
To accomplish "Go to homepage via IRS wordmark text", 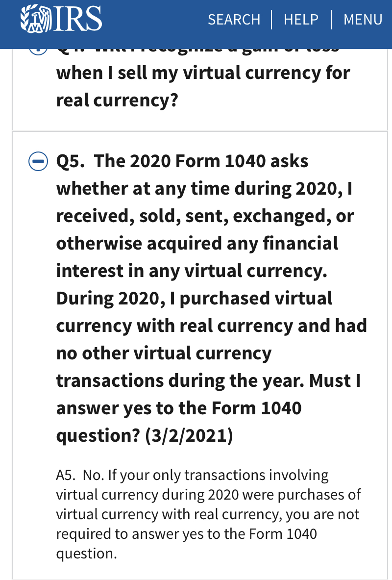I will coord(78,19).
